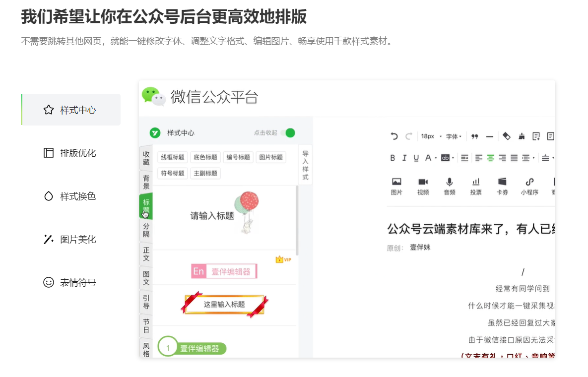Click the first-line indent icon

pos(464,158)
